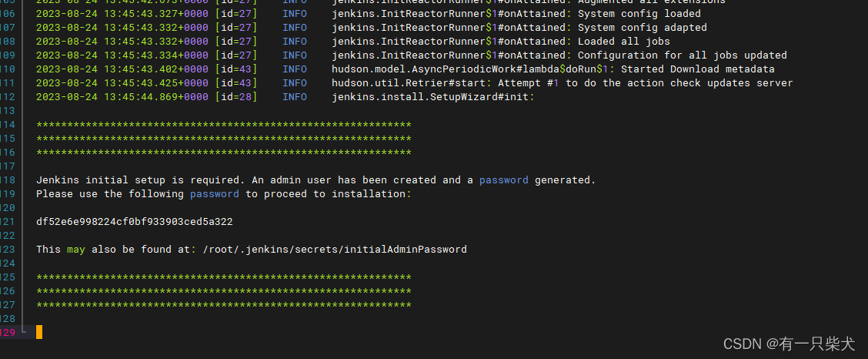This screenshot has height=359, width=868.
Task: Click highlighted 'password' in 'Please use the following' line
Action: tap(215, 194)
